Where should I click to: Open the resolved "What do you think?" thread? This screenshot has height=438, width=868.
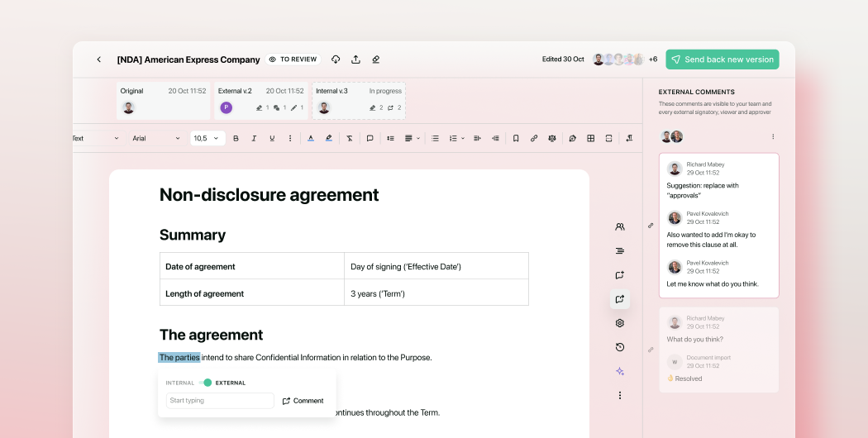(x=718, y=350)
